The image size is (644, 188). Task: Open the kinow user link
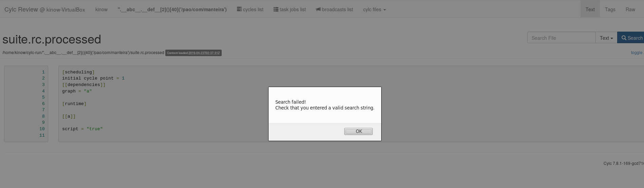pyautogui.click(x=102, y=10)
